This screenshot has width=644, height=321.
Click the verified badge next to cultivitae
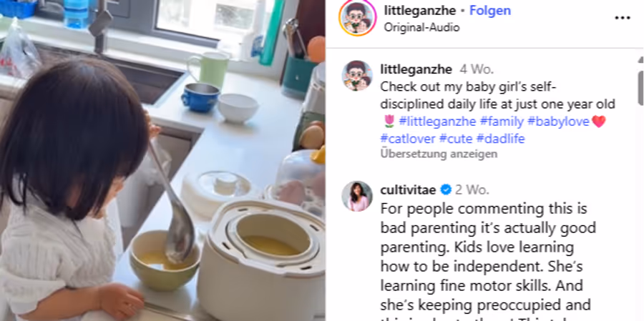(446, 189)
